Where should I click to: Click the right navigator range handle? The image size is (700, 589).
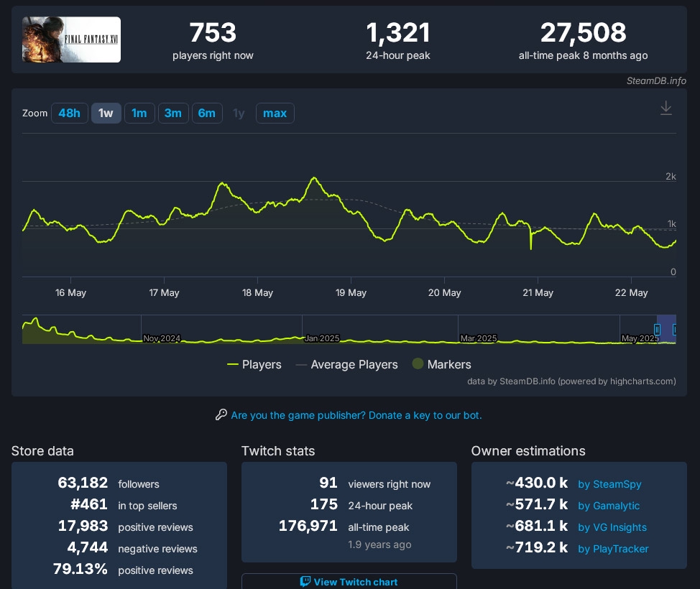(x=675, y=329)
